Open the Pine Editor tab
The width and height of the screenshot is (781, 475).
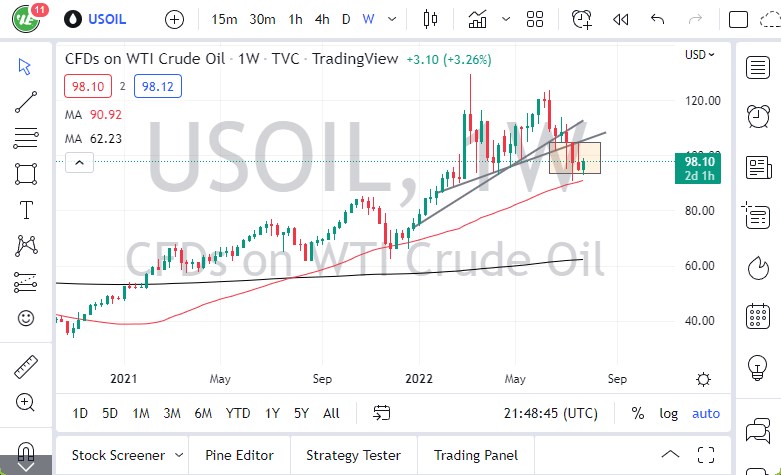coord(239,455)
